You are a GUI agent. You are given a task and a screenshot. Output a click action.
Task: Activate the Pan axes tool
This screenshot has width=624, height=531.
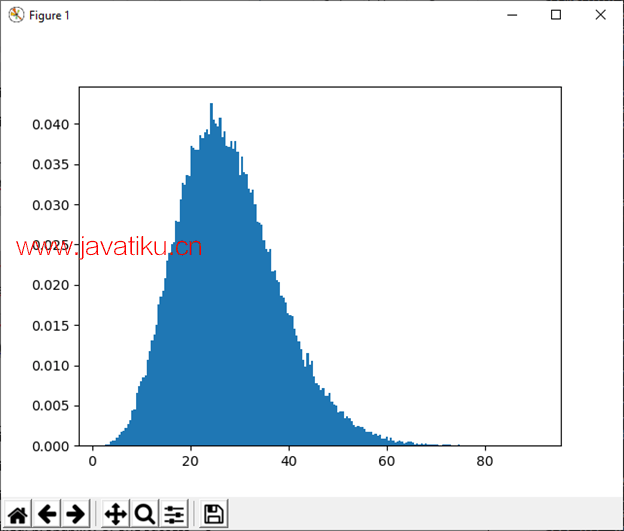115,514
